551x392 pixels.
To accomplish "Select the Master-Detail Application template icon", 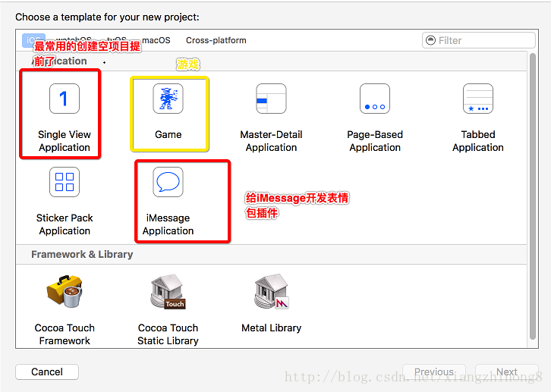I will point(271,99).
